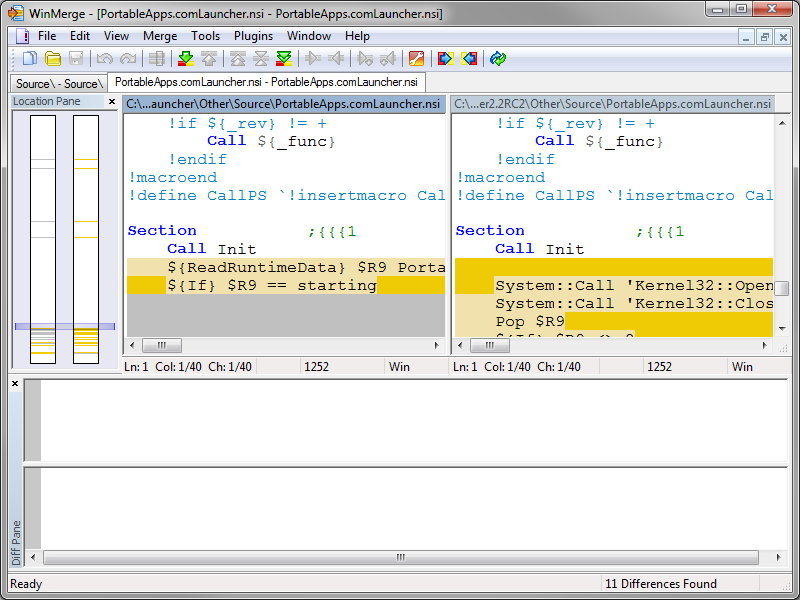Go to the last difference

(x=284, y=59)
